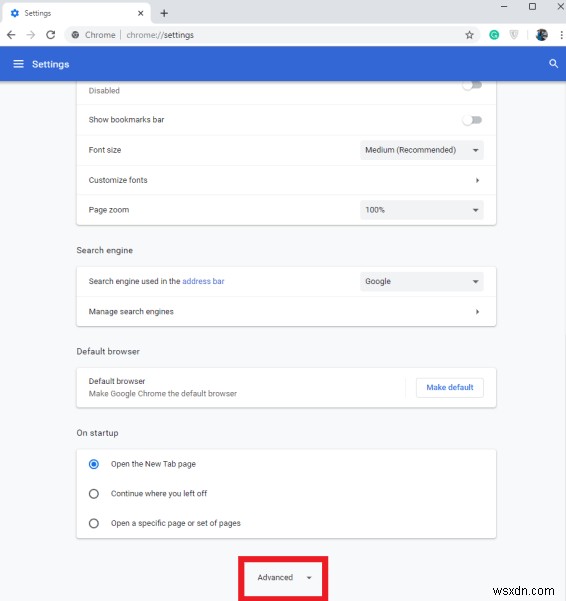Screen dimensions: 566x601
Task: Open the user profile avatar
Action: pos(541,35)
